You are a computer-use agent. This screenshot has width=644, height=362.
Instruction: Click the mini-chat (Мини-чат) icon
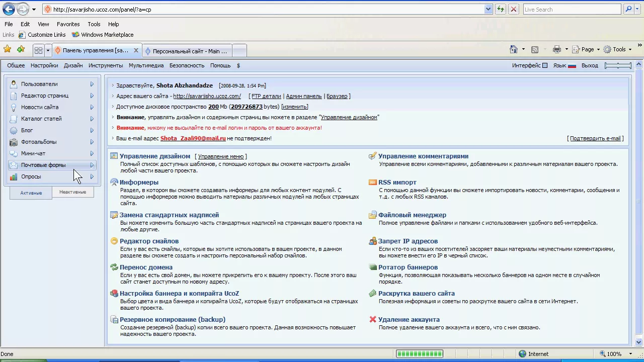(x=14, y=153)
